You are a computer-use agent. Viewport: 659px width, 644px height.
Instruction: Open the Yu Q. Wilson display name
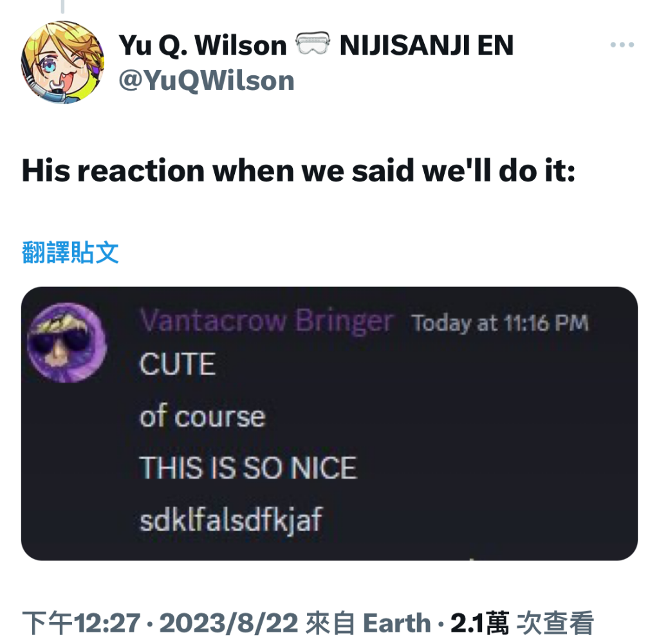pos(203,45)
